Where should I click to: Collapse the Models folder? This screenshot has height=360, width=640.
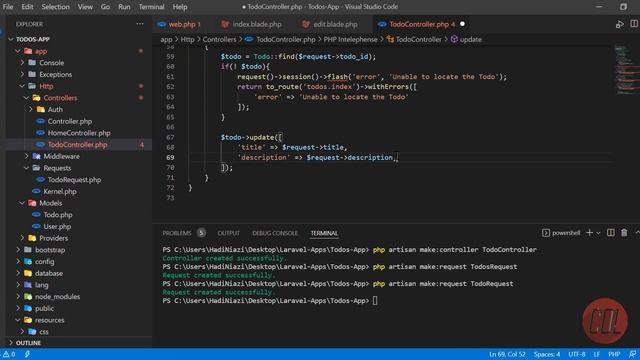(22, 203)
